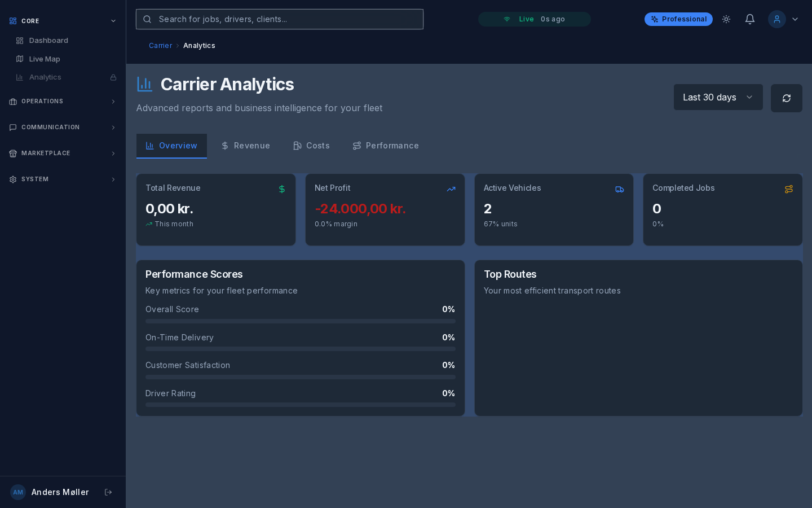Toggle the light/dark theme sun icon
The height and width of the screenshot is (508, 812).
726,19
